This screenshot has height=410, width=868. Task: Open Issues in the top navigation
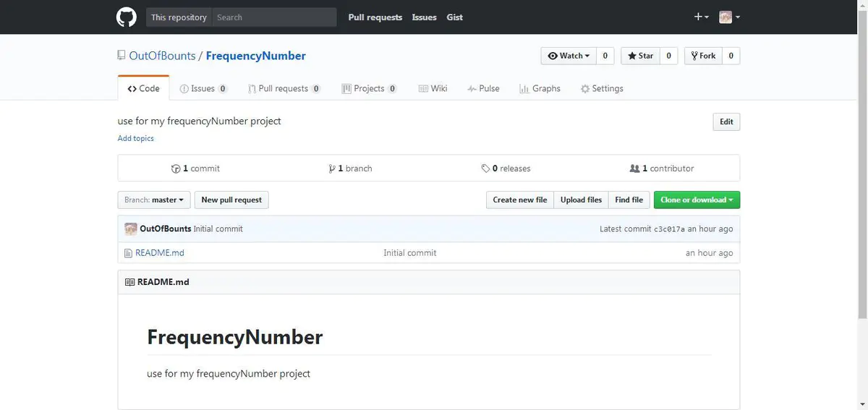click(424, 17)
